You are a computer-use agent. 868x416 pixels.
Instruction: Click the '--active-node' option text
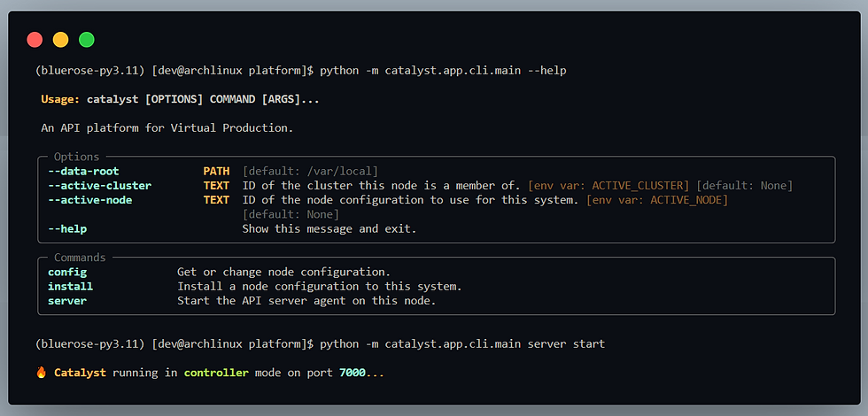click(90, 200)
